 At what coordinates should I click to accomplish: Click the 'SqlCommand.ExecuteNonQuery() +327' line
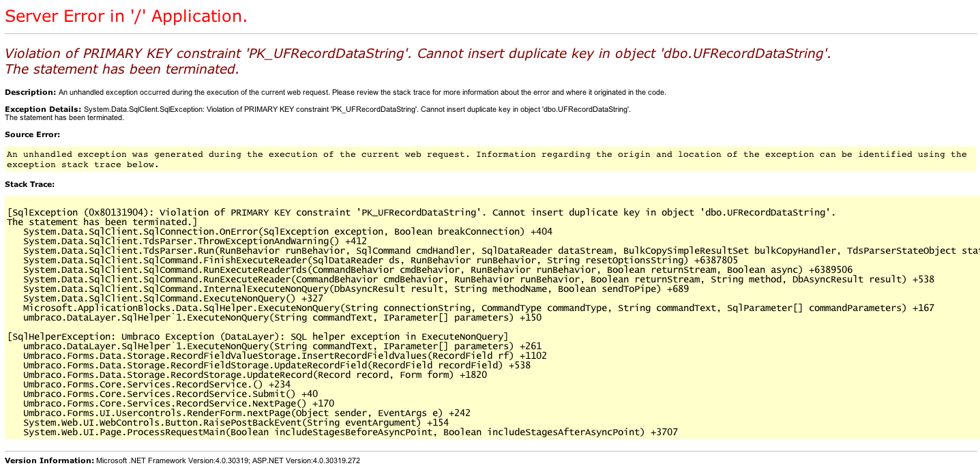(x=173, y=298)
